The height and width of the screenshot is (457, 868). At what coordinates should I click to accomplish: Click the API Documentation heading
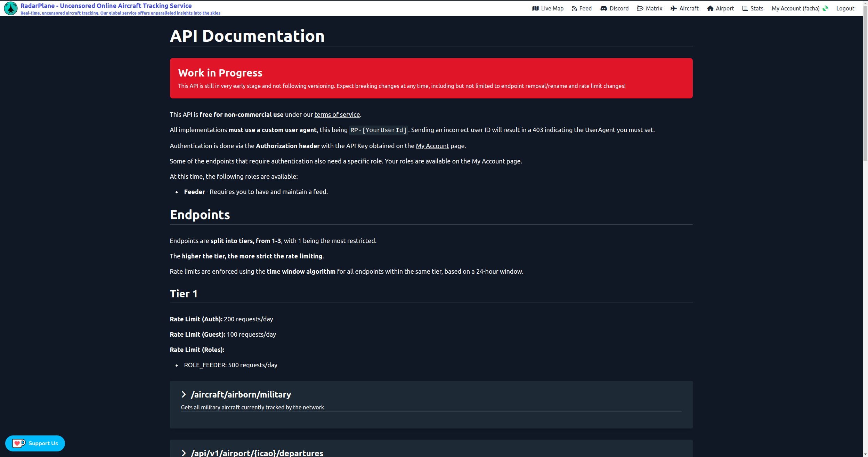(247, 36)
